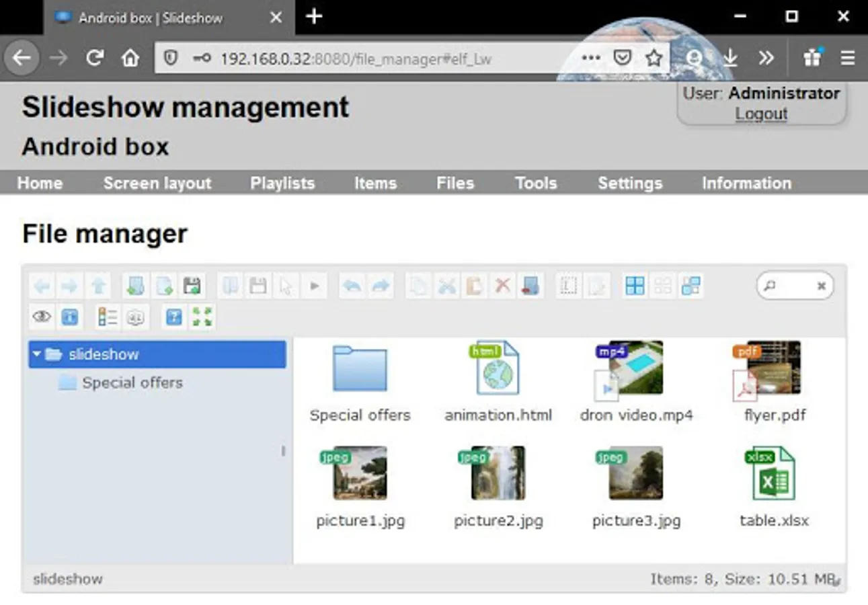Click the browser Home button

[x=130, y=58]
